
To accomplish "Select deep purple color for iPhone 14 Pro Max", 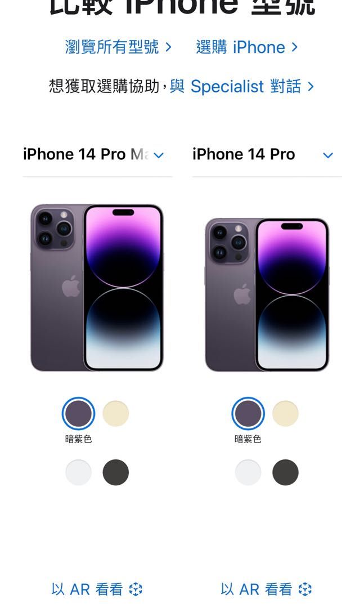I will 78,413.
